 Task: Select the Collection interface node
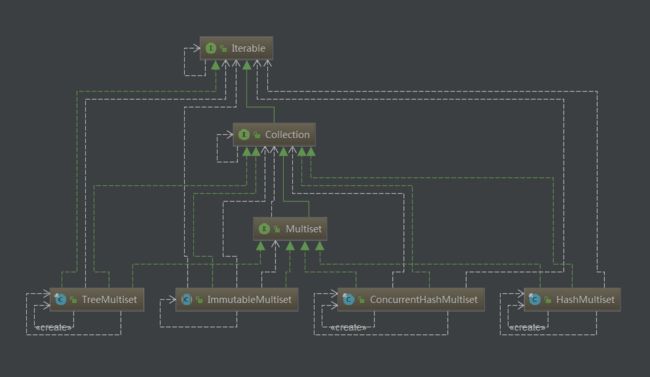coord(274,134)
